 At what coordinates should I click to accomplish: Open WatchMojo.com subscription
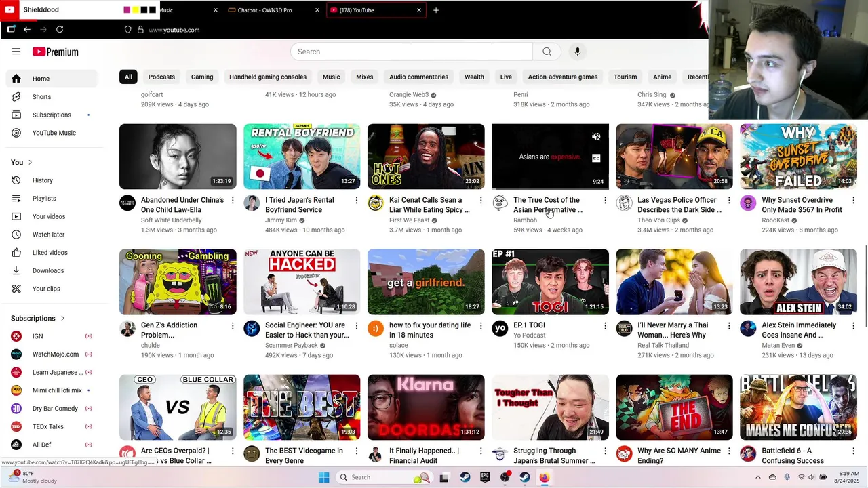click(x=51, y=354)
